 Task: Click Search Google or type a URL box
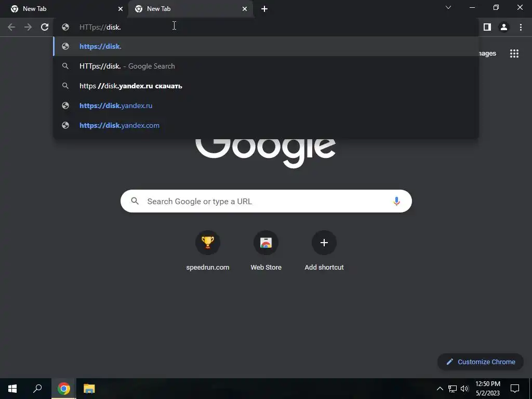click(x=266, y=201)
